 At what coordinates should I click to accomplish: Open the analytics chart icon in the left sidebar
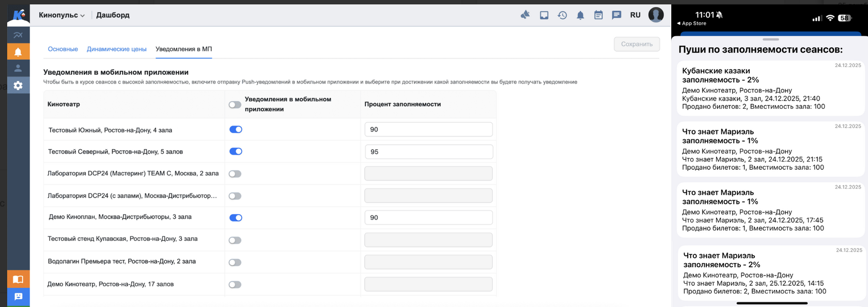[x=18, y=35]
